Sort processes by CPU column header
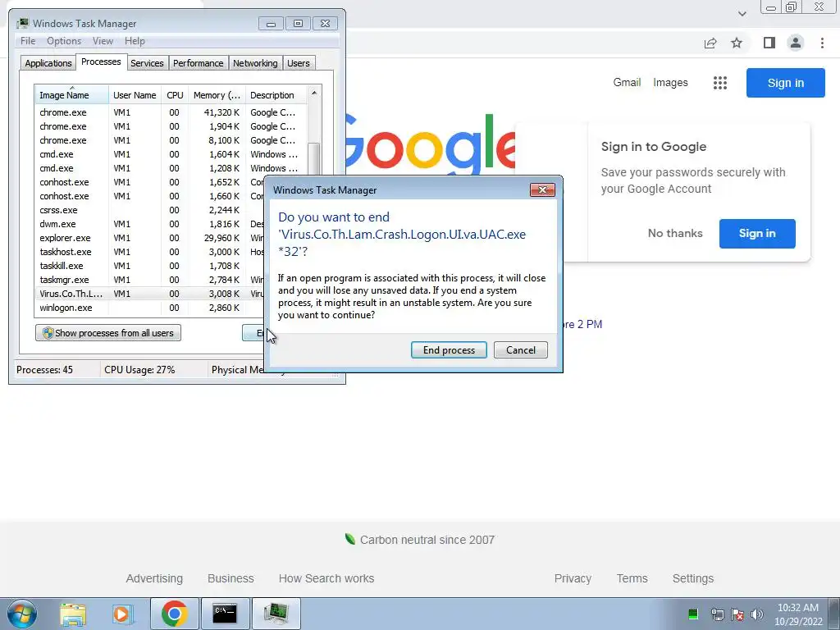840x630 pixels. click(x=175, y=95)
